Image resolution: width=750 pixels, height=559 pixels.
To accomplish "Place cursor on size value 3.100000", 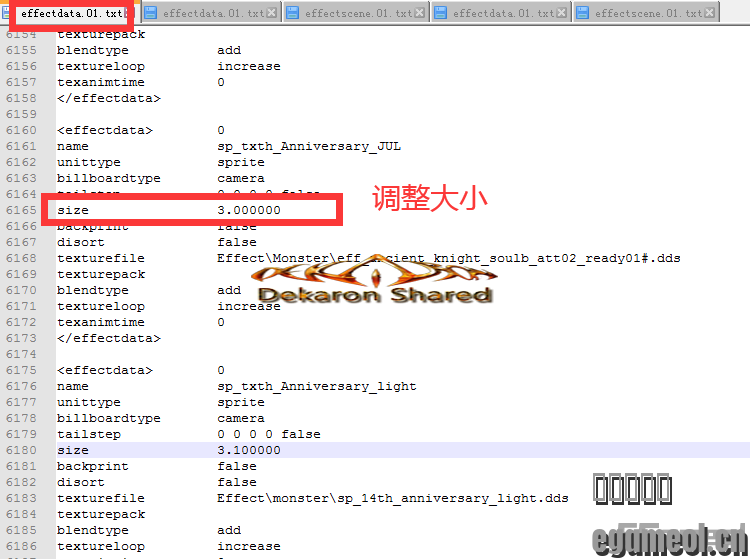I will click(249, 450).
